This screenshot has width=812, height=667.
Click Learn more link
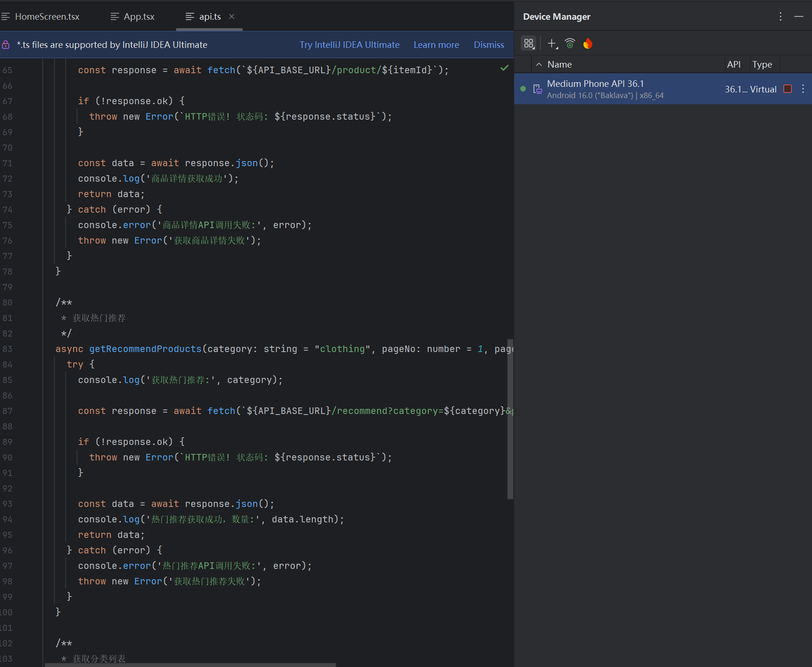pyautogui.click(x=436, y=45)
